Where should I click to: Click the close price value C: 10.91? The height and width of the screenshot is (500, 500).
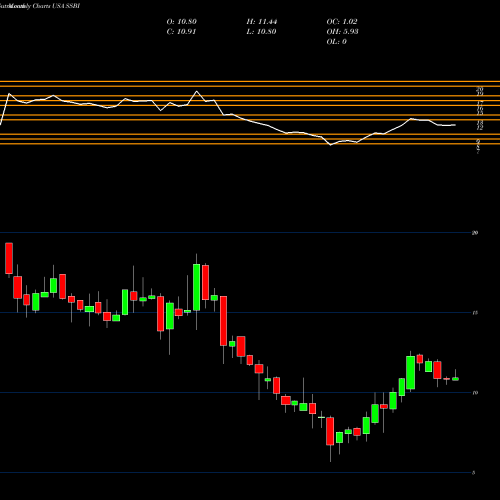tap(181, 32)
